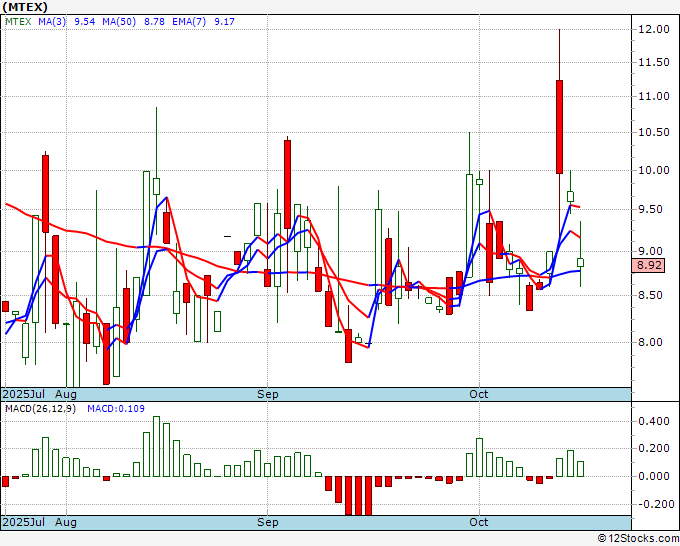Screen dimensions: 680x546
Task: Click the 11.50 price axis label
Action: point(654,62)
